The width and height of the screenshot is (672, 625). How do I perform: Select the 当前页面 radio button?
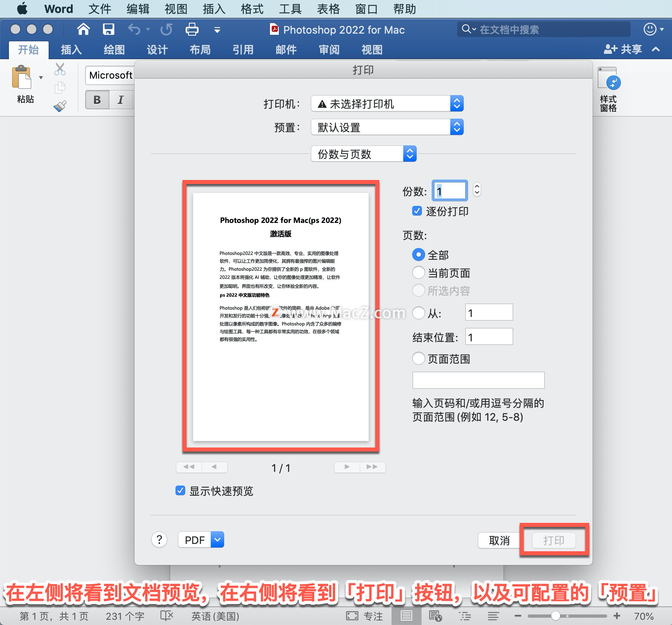coord(419,272)
